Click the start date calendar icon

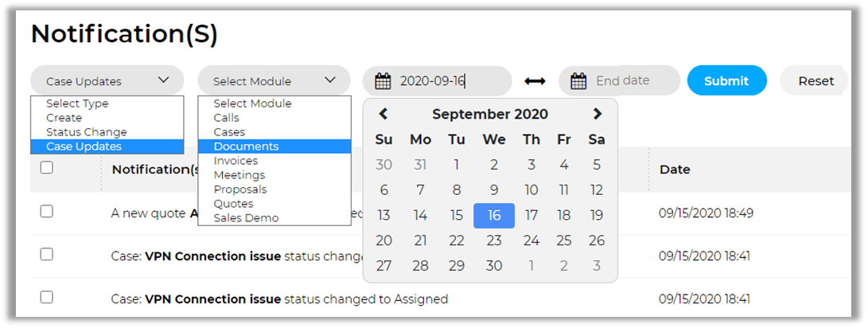coord(383,80)
